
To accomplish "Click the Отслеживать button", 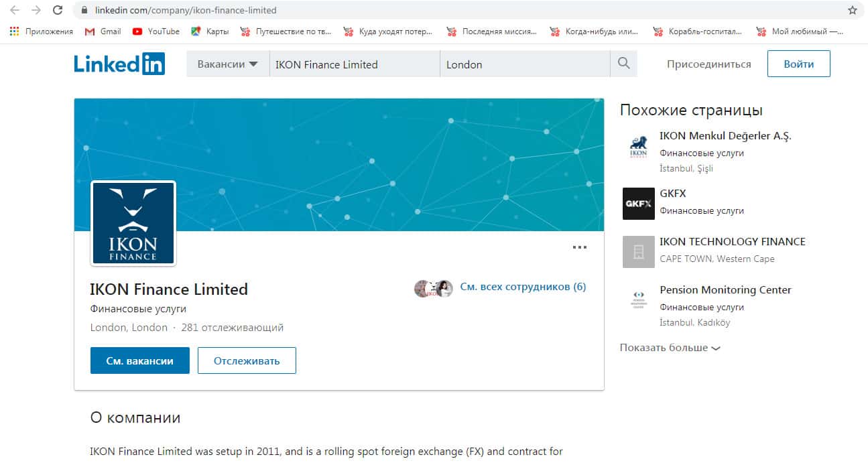I will (247, 360).
